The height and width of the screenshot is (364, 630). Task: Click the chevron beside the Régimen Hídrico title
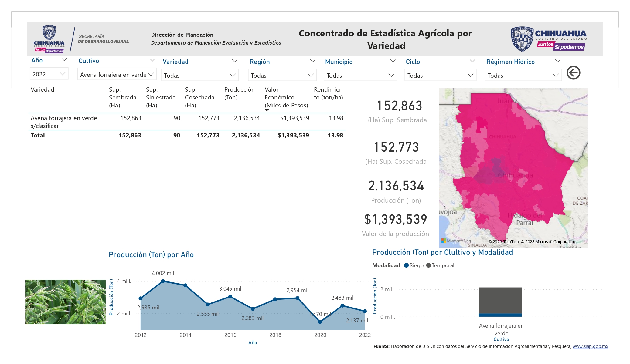click(557, 61)
